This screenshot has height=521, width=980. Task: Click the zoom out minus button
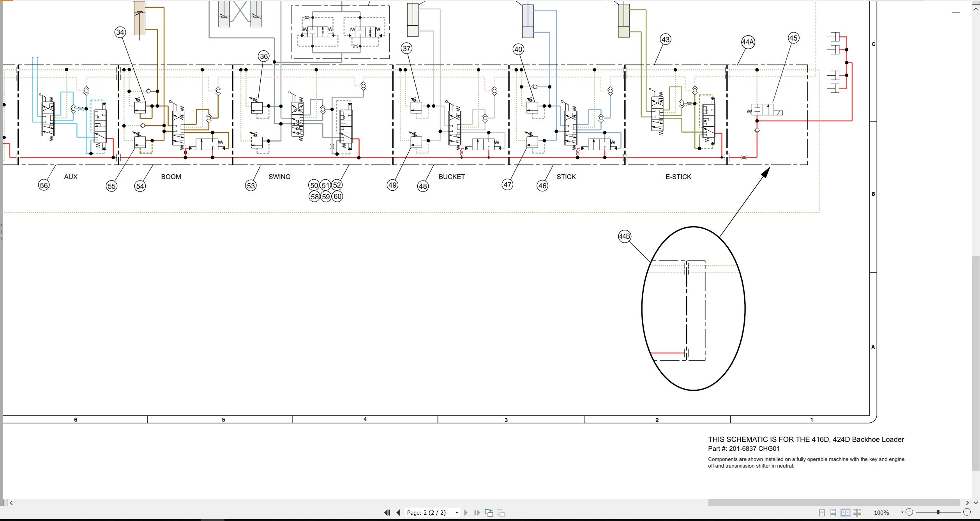click(x=909, y=512)
